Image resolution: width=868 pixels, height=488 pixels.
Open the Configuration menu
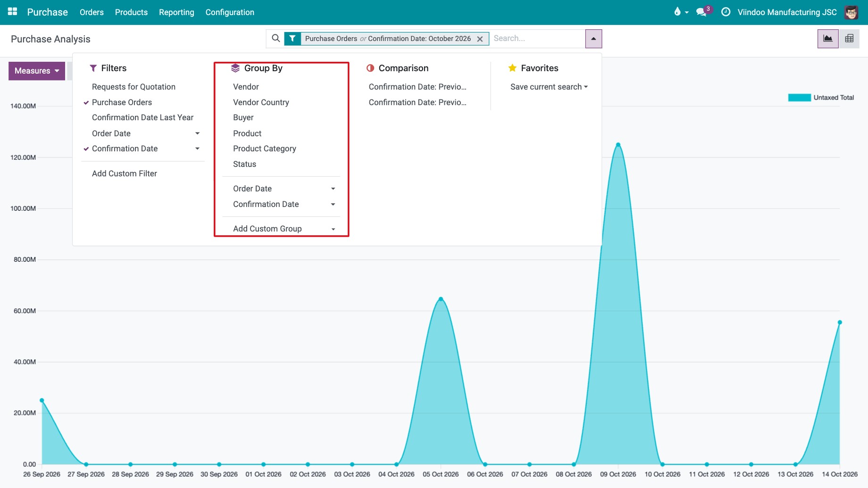pyautogui.click(x=230, y=12)
